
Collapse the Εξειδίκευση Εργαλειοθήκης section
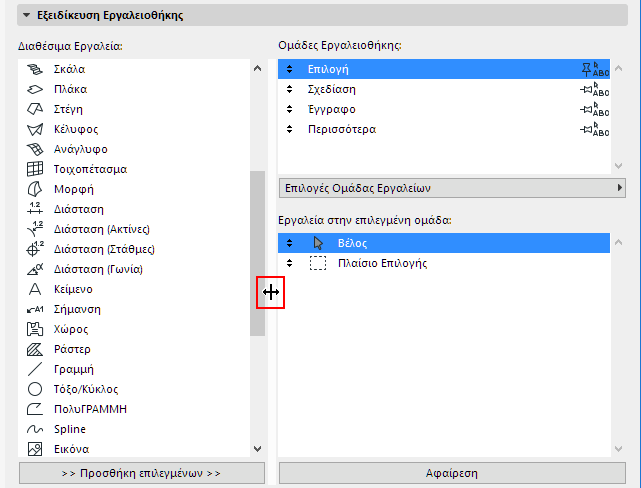click(x=27, y=16)
